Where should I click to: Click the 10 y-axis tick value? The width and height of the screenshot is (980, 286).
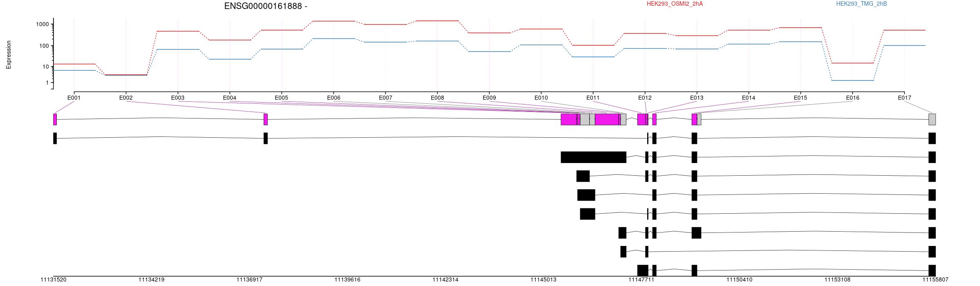click(x=46, y=67)
